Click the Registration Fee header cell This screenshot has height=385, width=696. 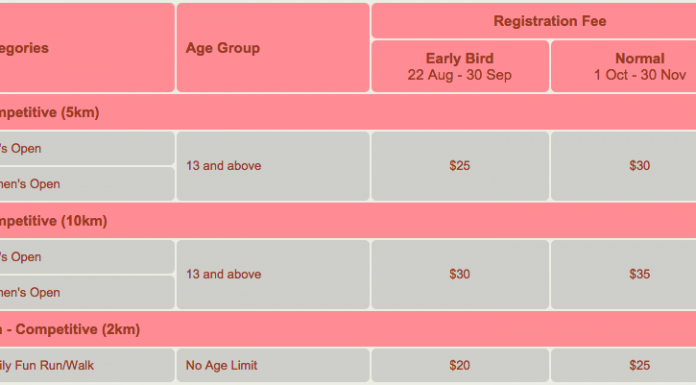click(534, 21)
